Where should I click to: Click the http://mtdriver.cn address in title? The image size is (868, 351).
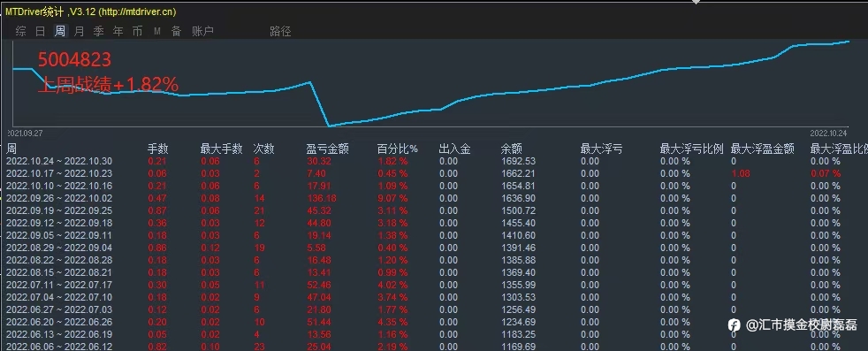(x=136, y=11)
